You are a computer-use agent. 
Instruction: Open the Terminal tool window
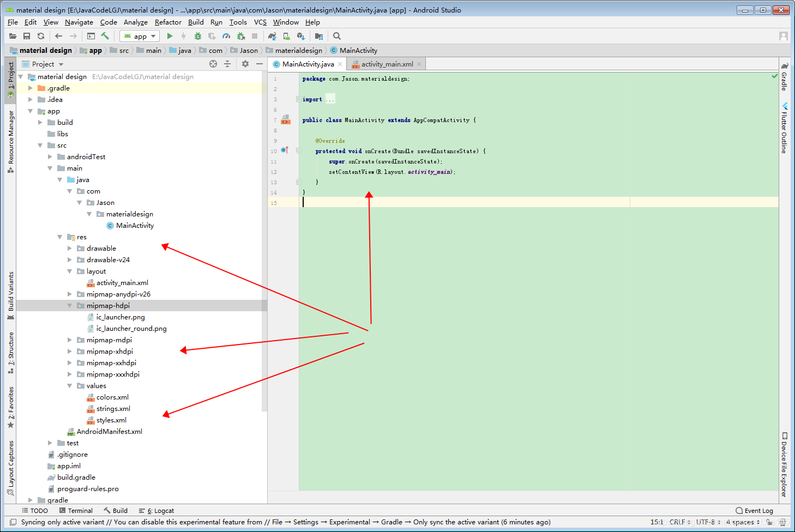76,511
